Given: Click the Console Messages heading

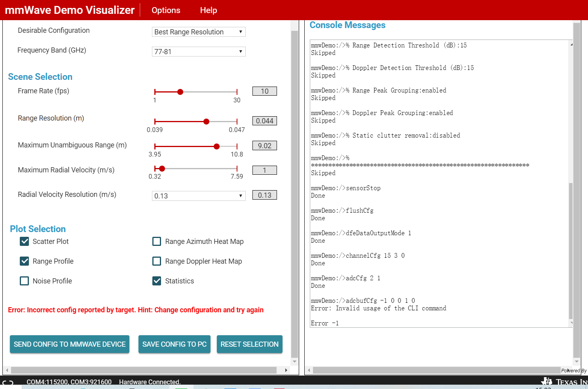Looking at the screenshot, I should click(x=347, y=25).
